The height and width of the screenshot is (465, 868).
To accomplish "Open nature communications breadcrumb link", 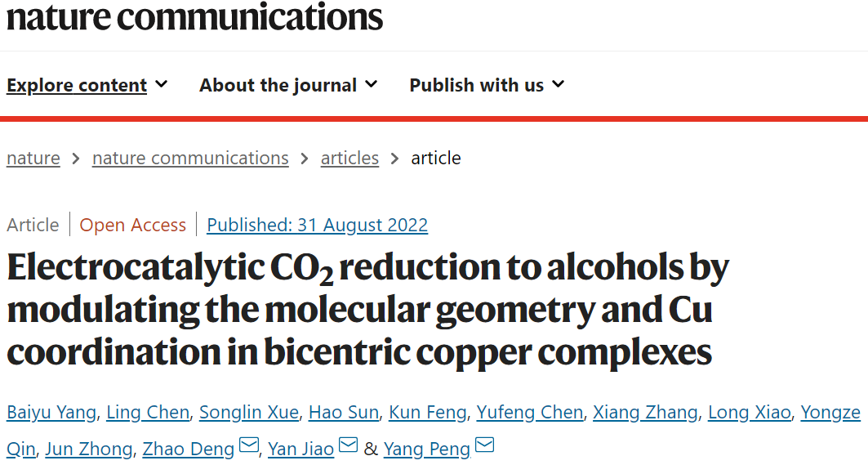I will (x=190, y=159).
